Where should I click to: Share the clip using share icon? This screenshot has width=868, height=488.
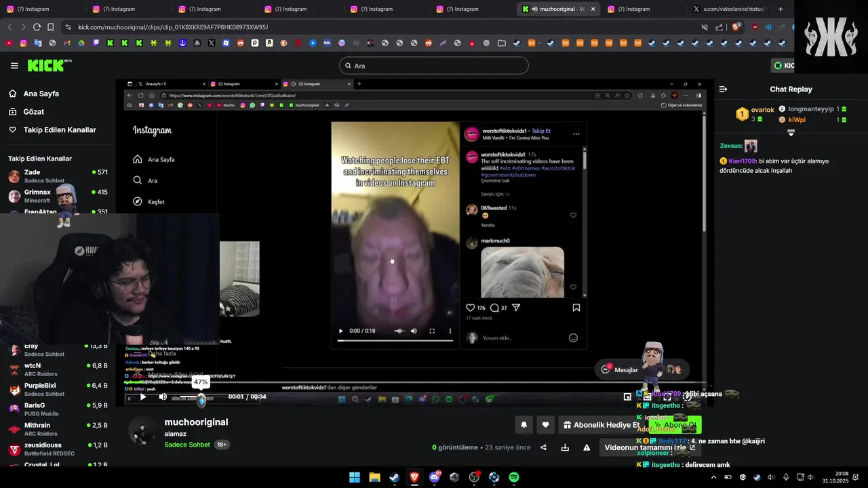click(x=543, y=447)
